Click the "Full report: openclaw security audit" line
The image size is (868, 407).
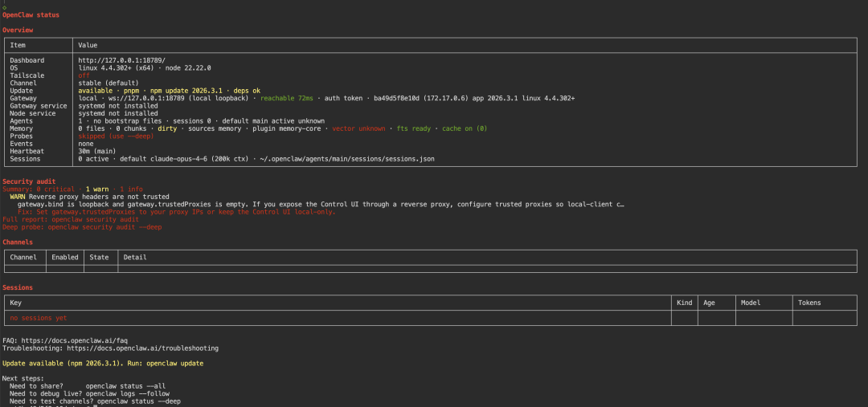pyautogui.click(x=71, y=219)
